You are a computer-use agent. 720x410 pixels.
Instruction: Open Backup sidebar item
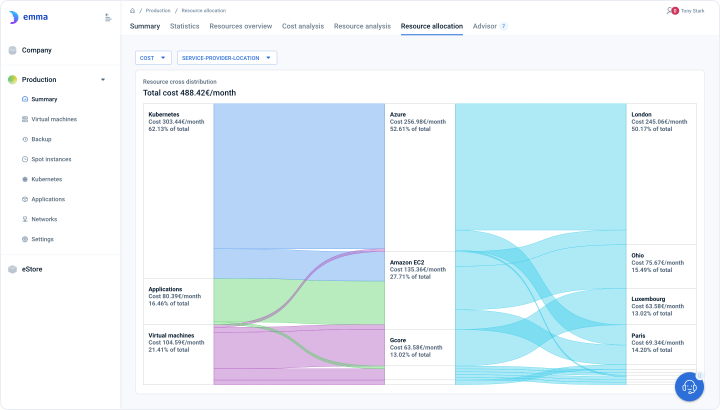[41, 139]
